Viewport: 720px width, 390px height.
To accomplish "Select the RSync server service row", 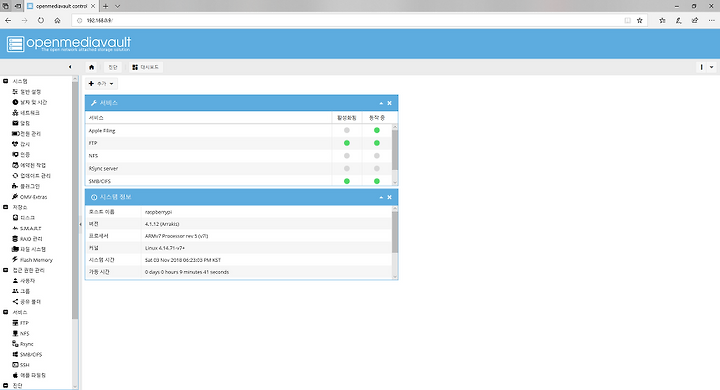I will tap(239, 169).
